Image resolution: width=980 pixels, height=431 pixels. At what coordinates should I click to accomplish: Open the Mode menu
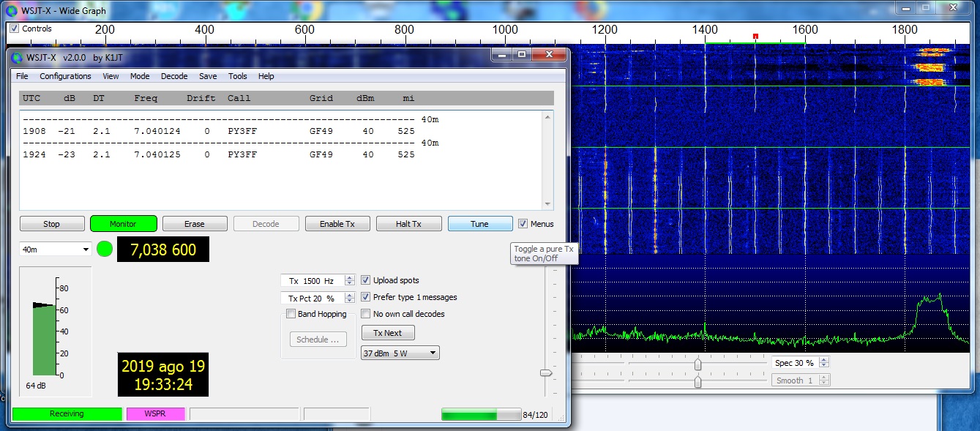(x=140, y=76)
